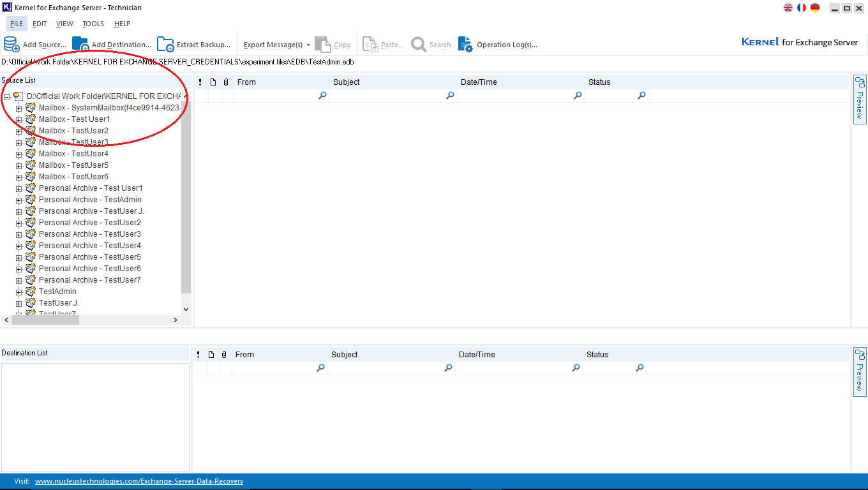Click the destination Status column search icon
The width and height of the screenshot is (868, 490).
640,368
